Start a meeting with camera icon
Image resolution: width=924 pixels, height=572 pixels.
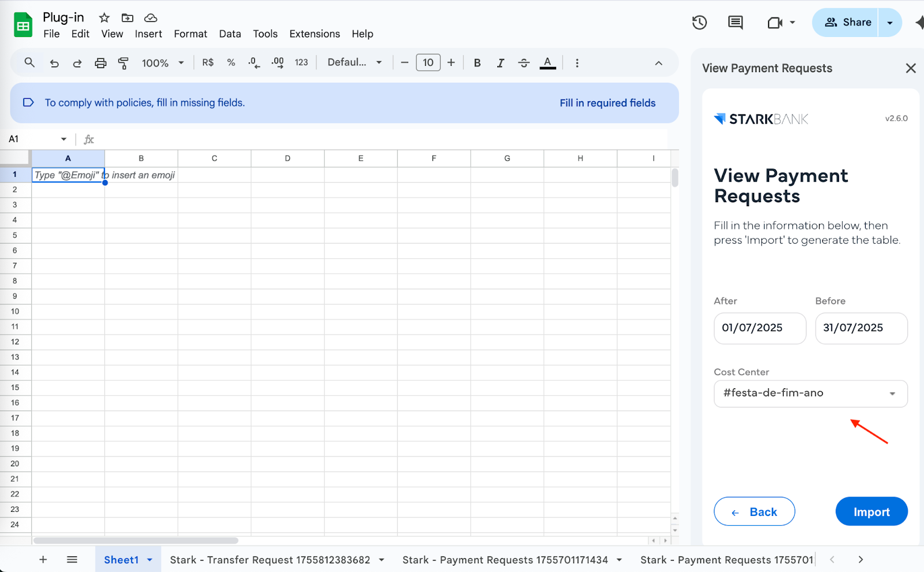(x=774, y=23)
